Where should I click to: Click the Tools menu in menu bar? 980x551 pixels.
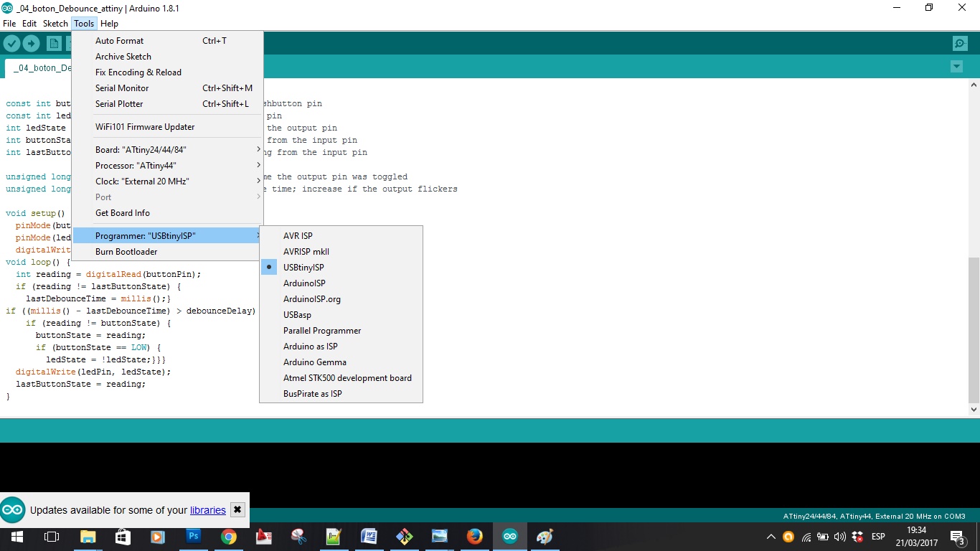(x=84, y=24)
